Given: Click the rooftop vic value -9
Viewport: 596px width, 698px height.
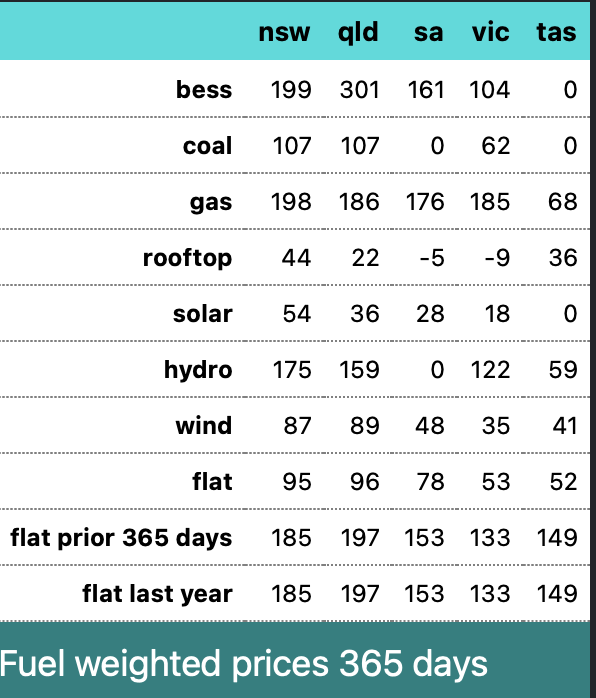Looking at the screenshot, I should coord(497,258).
